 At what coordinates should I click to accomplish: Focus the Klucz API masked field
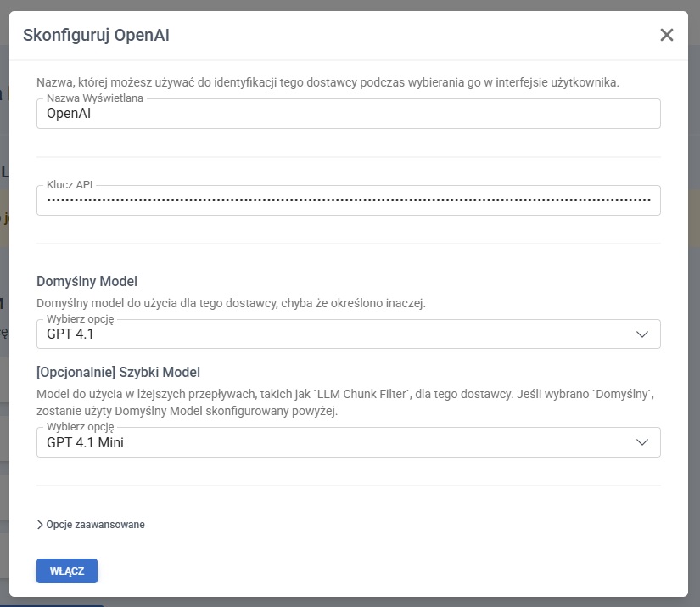tap(348, 201)
